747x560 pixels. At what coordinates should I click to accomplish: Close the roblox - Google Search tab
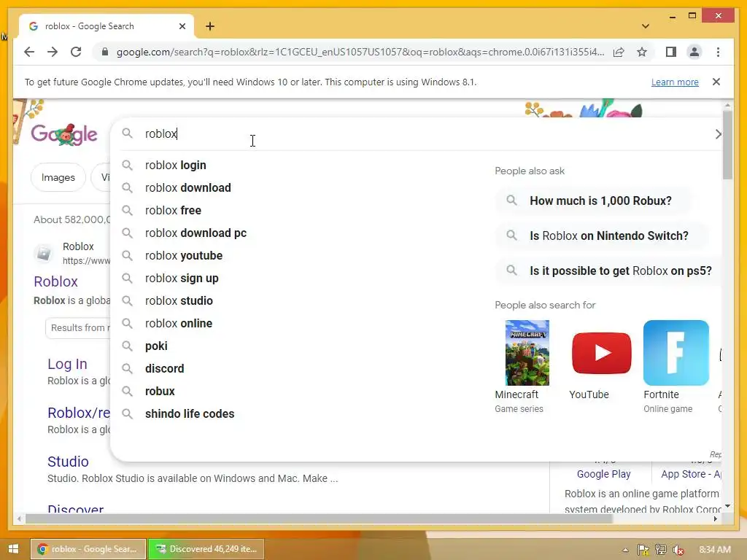point(182,26)
